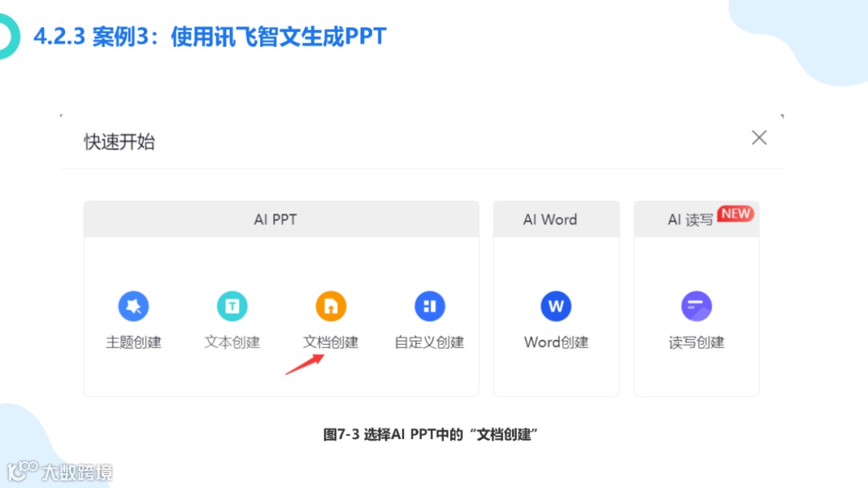This screenshot has height=488, width=868.
Task: Select the AI 读写 section header
Action: tap(696, 219)
